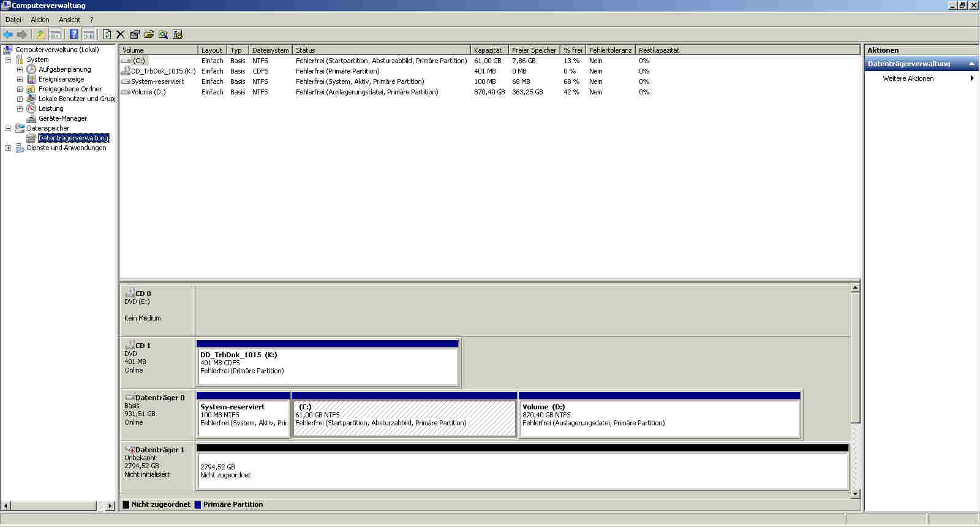Click the Datenträger 0 disk icon

[130, 397]
